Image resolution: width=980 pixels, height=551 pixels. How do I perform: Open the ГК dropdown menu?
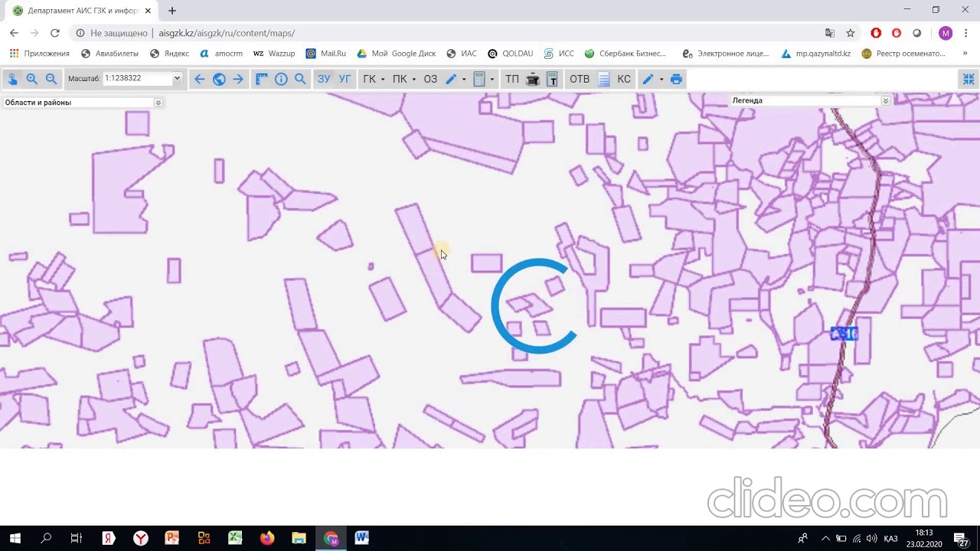[x=374, y=79]
